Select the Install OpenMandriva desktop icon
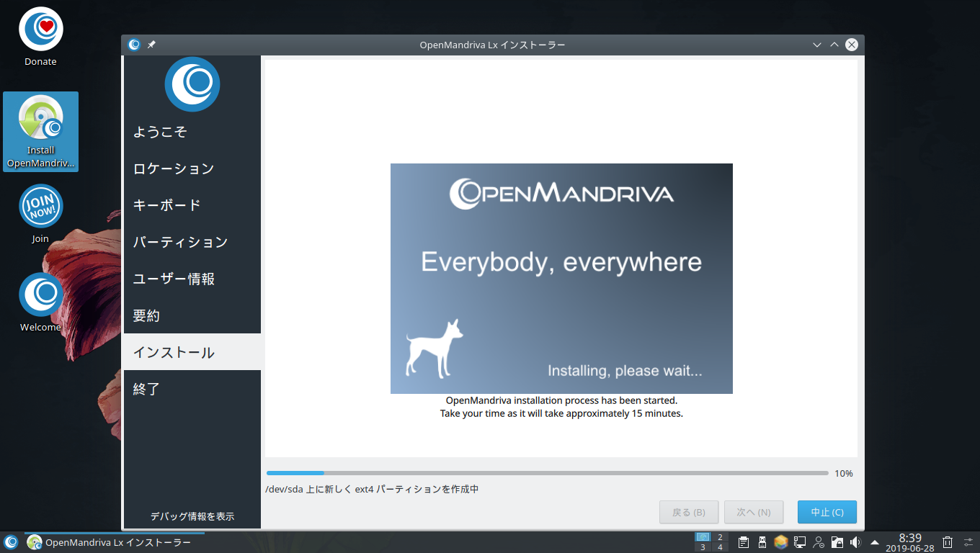980x553 pixels. click(40, 132)
